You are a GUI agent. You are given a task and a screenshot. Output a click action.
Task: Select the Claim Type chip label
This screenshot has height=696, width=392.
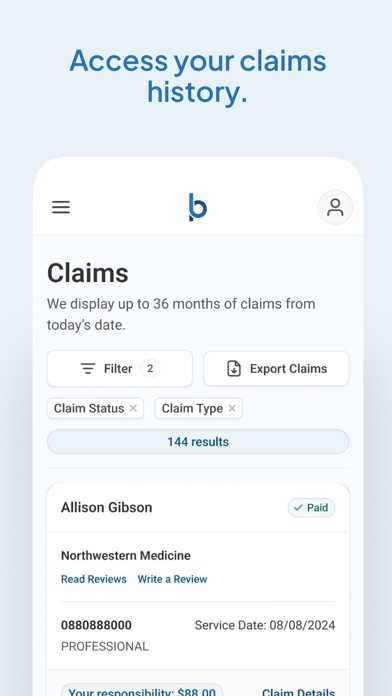pyautogui.click(x=192, y=408)
